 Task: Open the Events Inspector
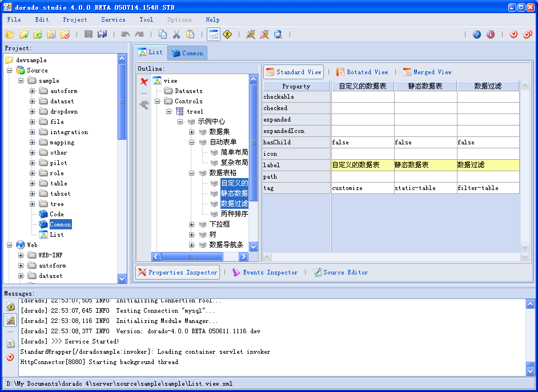265,272
